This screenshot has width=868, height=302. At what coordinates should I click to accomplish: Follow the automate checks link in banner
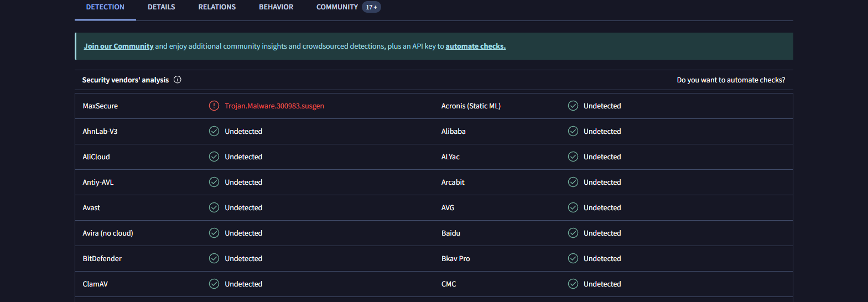coord(475,46)
